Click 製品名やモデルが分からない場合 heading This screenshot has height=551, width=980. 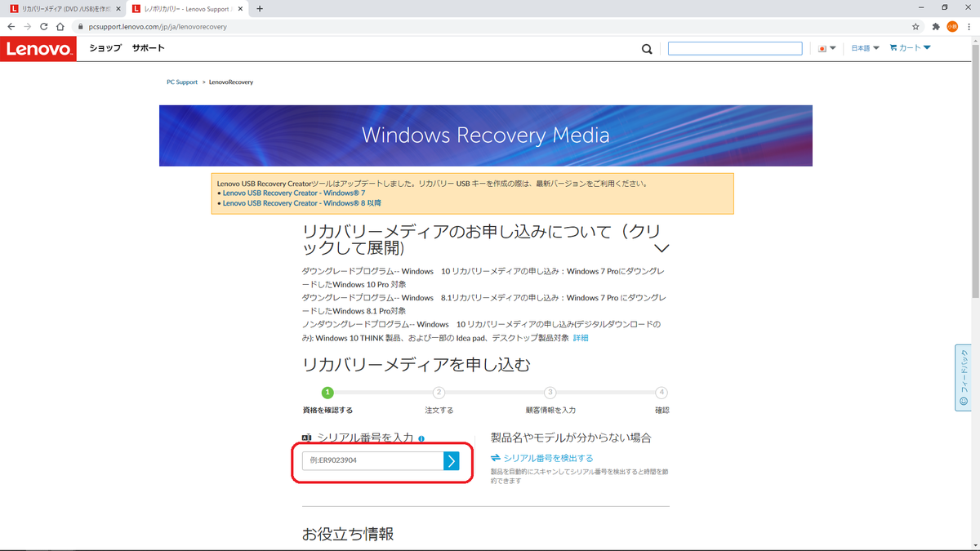(571, 438)
